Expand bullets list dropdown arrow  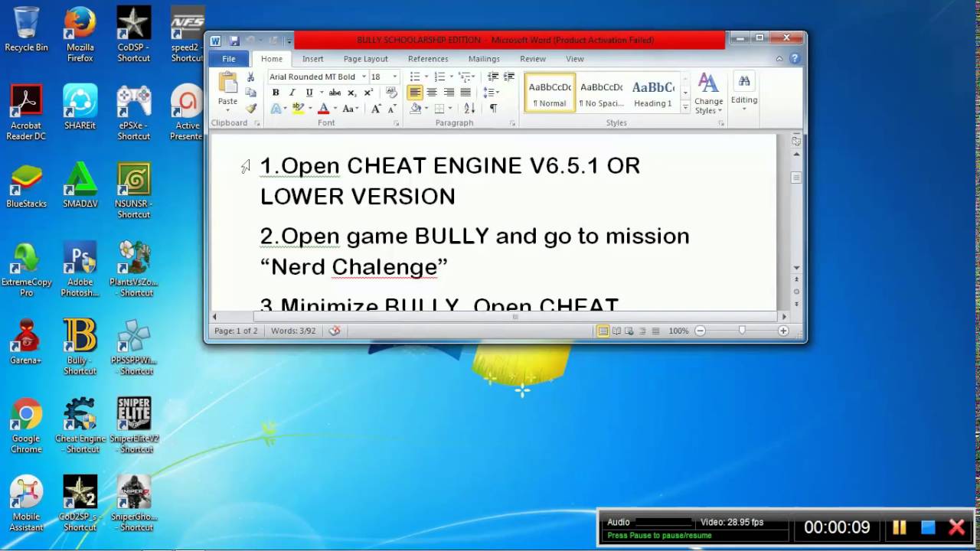(x=426, y=77)
